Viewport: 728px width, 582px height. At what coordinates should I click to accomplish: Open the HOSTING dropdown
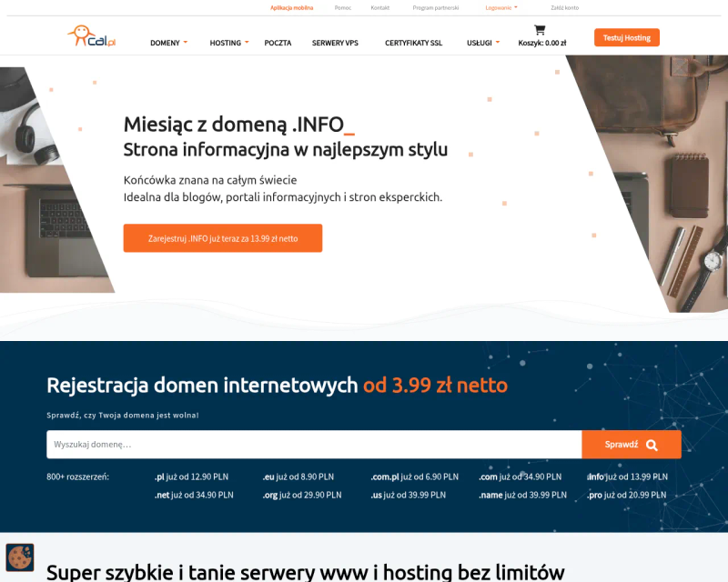point(227,42)
